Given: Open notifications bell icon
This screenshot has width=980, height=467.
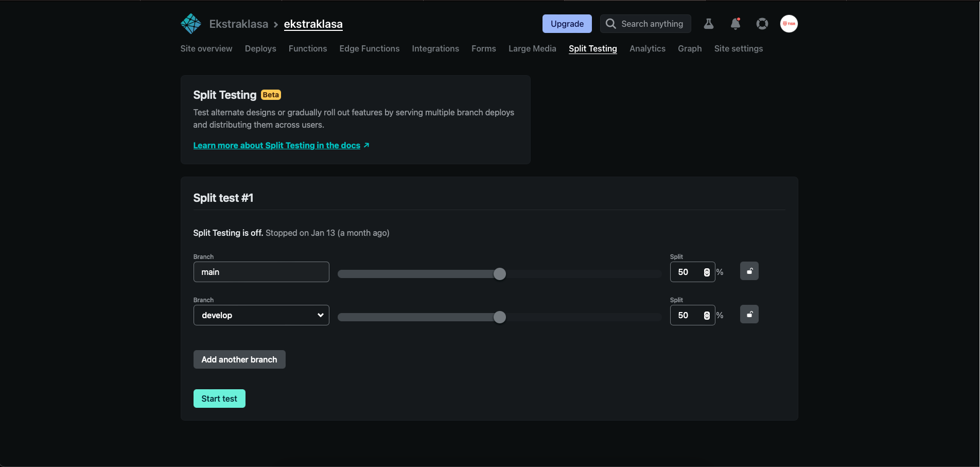Looking at the screenshot, I should 736,24.
